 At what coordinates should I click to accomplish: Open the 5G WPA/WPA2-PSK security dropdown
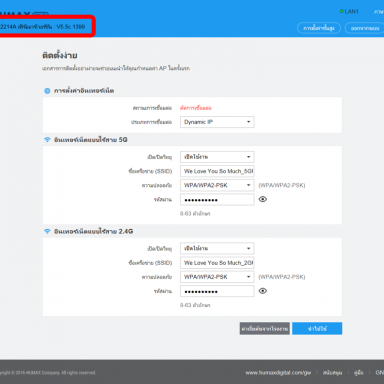click(x=217, y=185)
